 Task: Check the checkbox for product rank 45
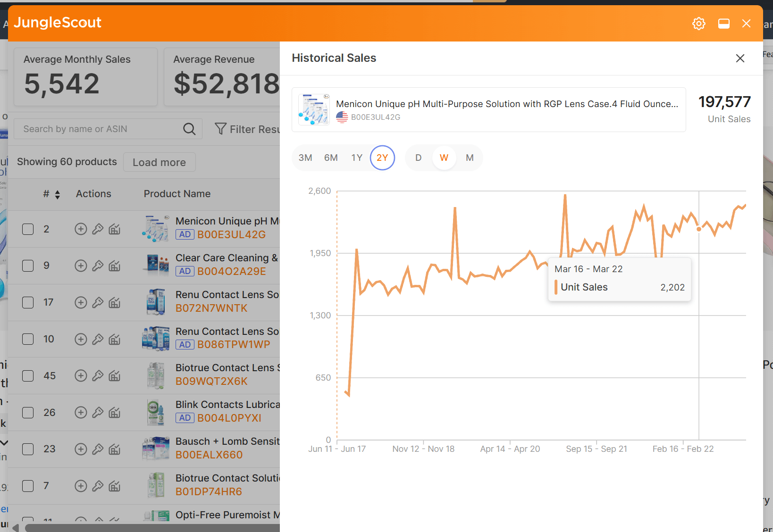click(28, 376)
